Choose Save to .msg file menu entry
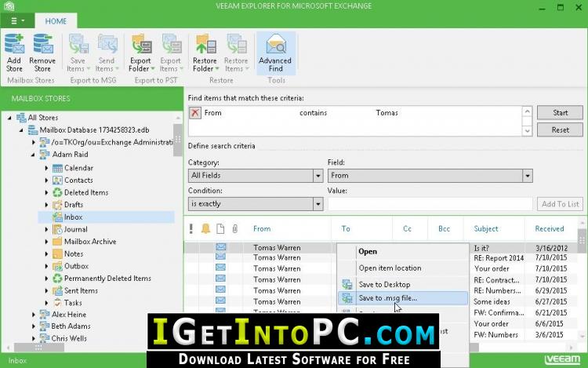The width and height of the screenshot is (588, 368). [x=403, y=298]
